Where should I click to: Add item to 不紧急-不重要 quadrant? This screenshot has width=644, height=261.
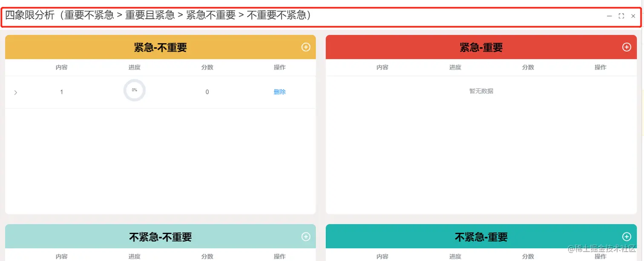pyautogui.click(x=306, y=236)
